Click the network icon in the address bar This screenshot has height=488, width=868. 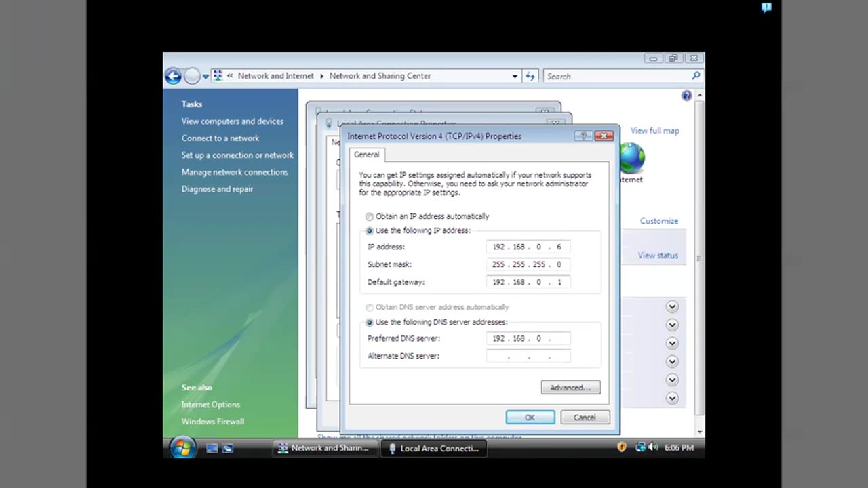(x=218, y=76)
